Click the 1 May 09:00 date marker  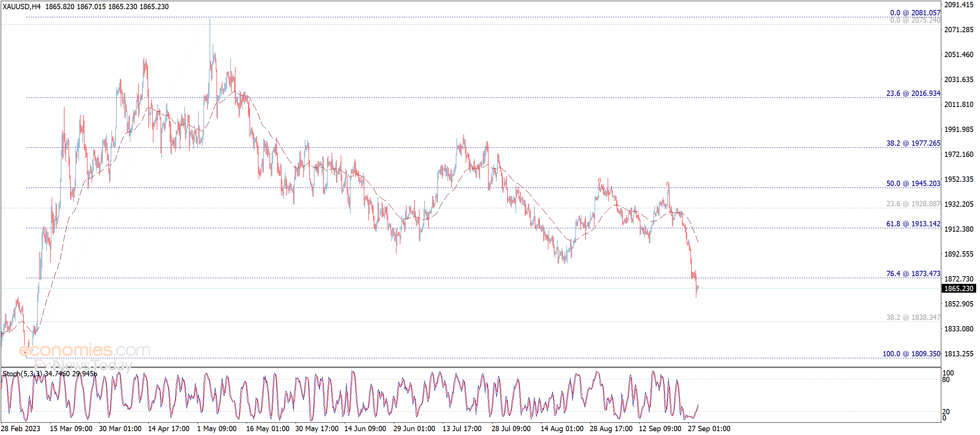[217, 428]
